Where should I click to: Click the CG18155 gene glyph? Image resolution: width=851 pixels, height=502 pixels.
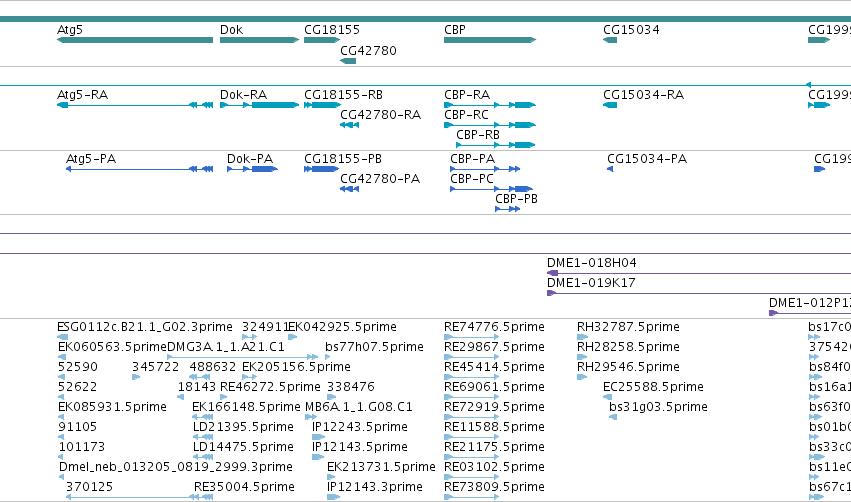click(322, 40)
